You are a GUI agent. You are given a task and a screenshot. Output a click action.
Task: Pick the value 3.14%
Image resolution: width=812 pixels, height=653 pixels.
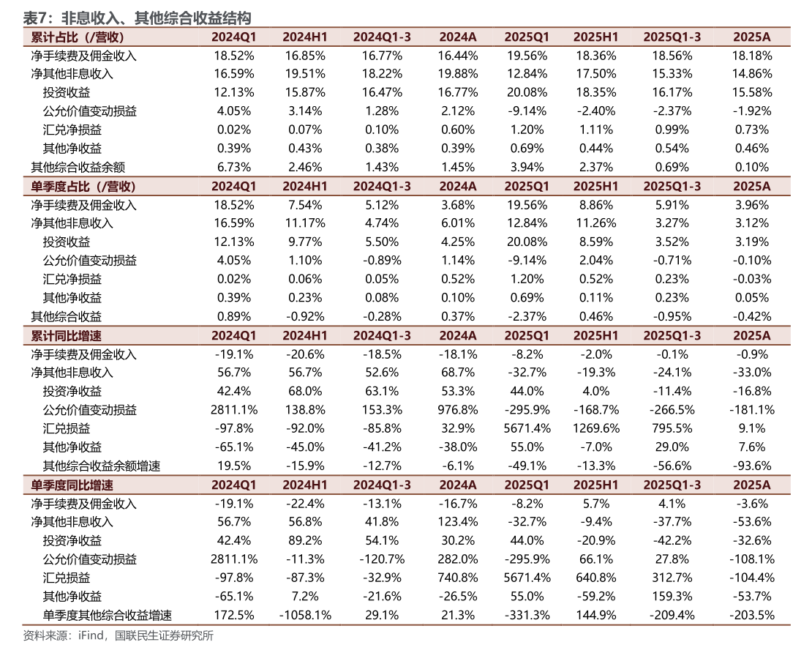[305, 111]
